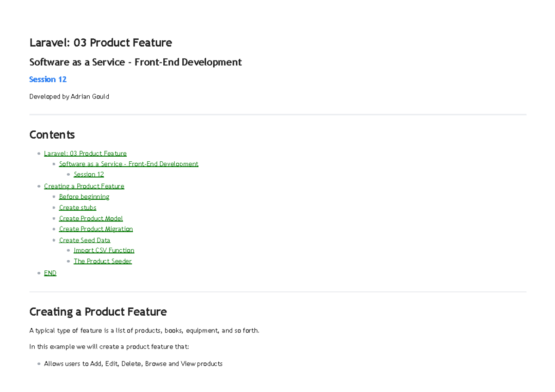This screenshot has width=555, height=392.
Task: Click the bullet beside the "END" link
Action: point(38,272)
